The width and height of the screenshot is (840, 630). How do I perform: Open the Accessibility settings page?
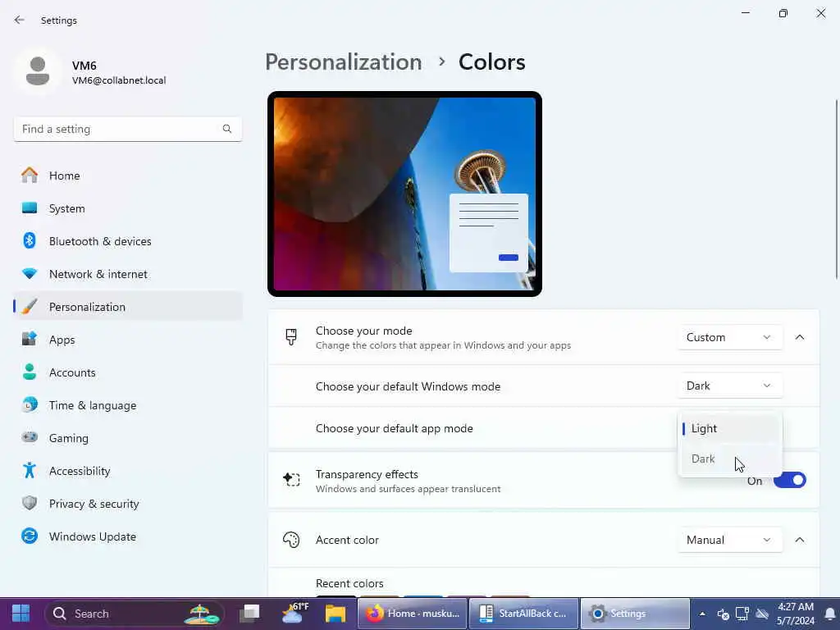pos(128,471)
